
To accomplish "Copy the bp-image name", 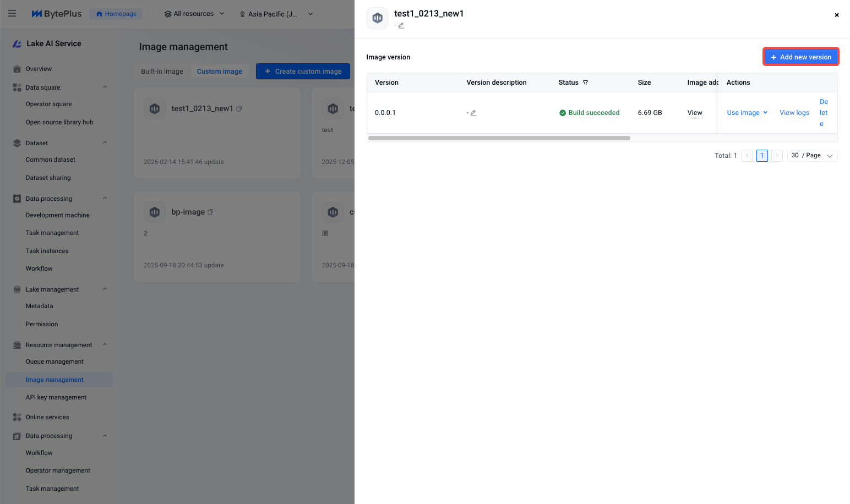I will [x=210, y=212].
